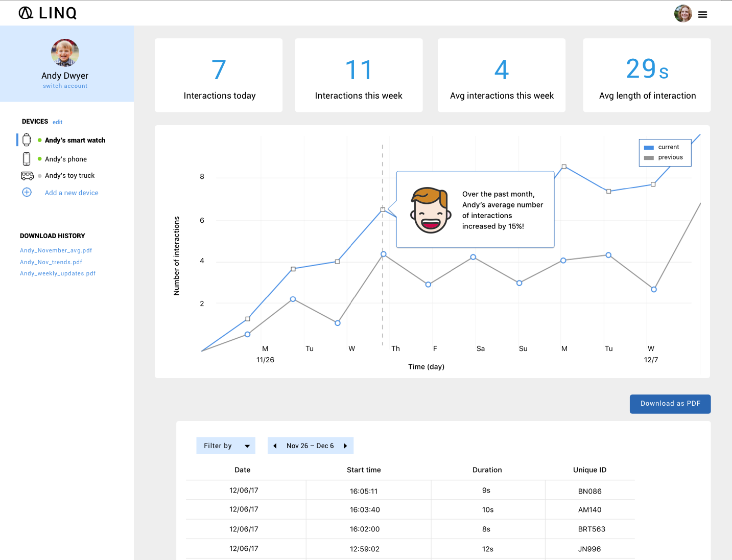Click Andy Dwyer's profile photo
Screen dimensions: 732x560
coord(65,53)
